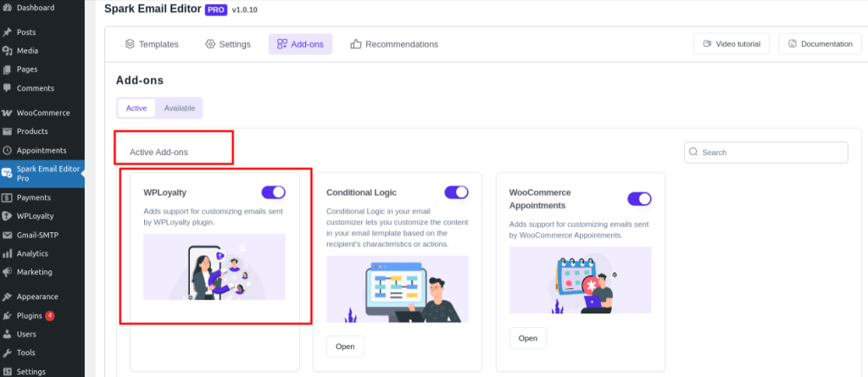
Task: Click the Gmail-SMTP envelope icon
Action: (7, 236)
